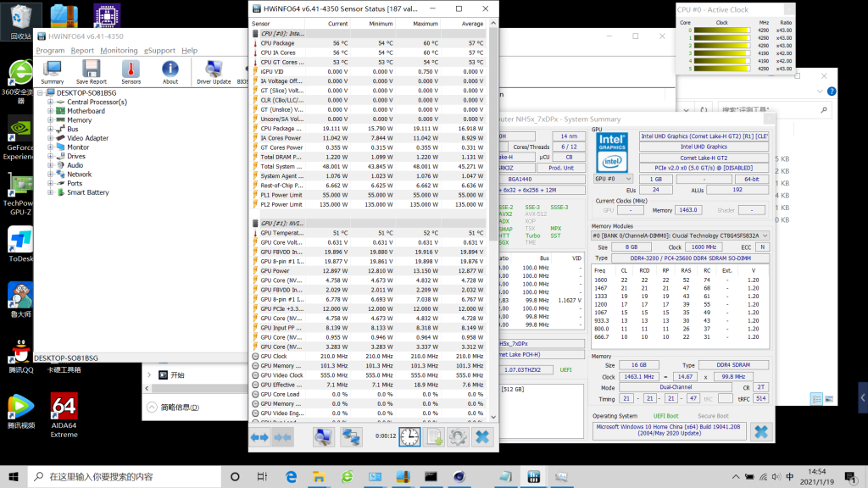Screen dimensions: 868x488
Task: Click the expand columns blue arrows button
Action: 259,437
